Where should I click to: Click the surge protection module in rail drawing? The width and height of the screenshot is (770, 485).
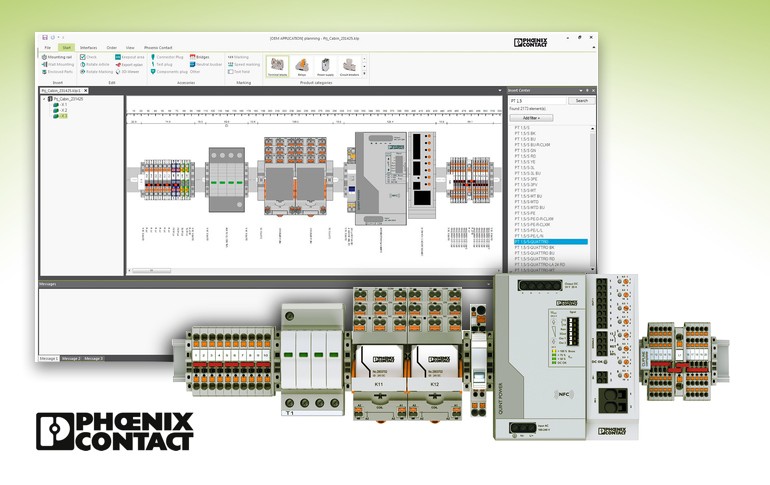click(226, 180)
